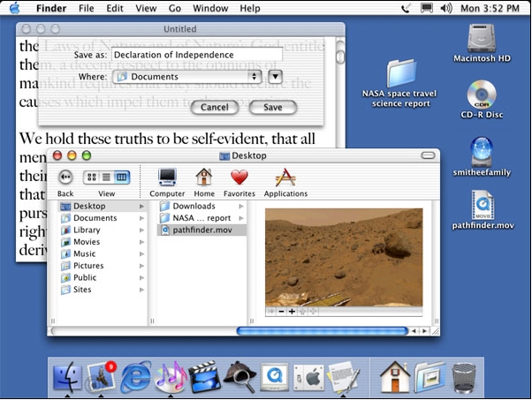Open the View menu

click(146, 8)
